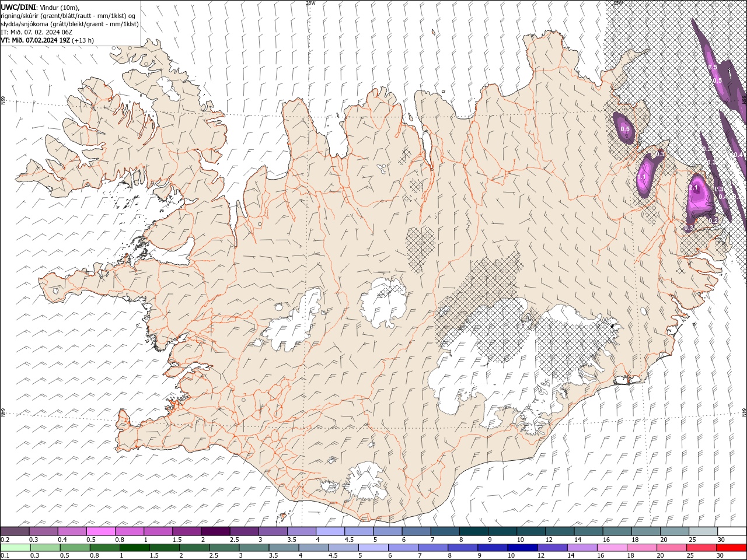Pick the upper legend swatch between 0.2 and 0.3

(15, 531)
